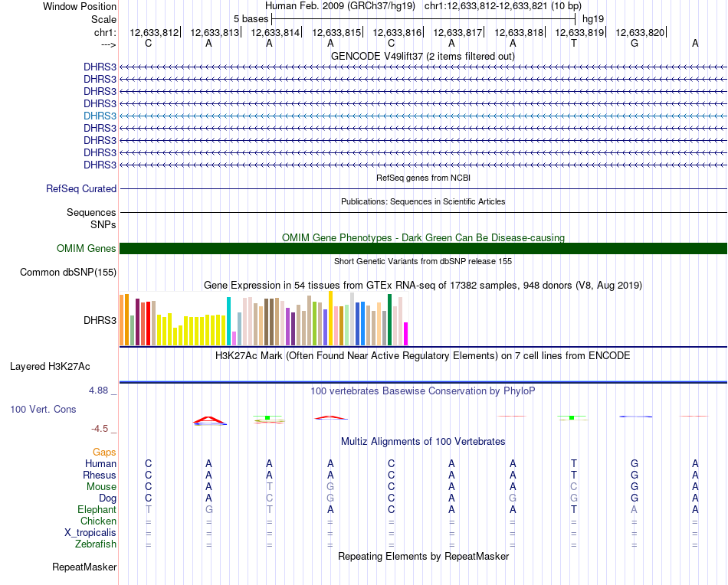Click the dark green OMIM gene bar
This screenshot has height=585, width=728.
pos(424,248)
